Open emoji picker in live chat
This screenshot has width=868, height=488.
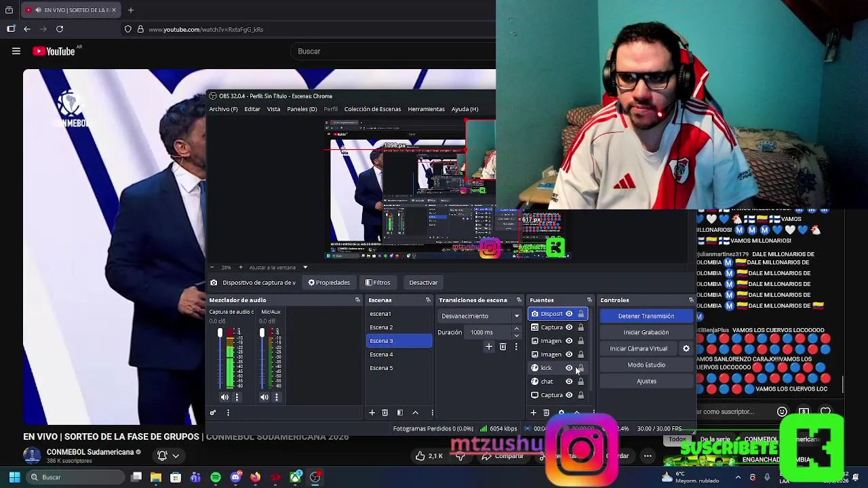point(782,411)
